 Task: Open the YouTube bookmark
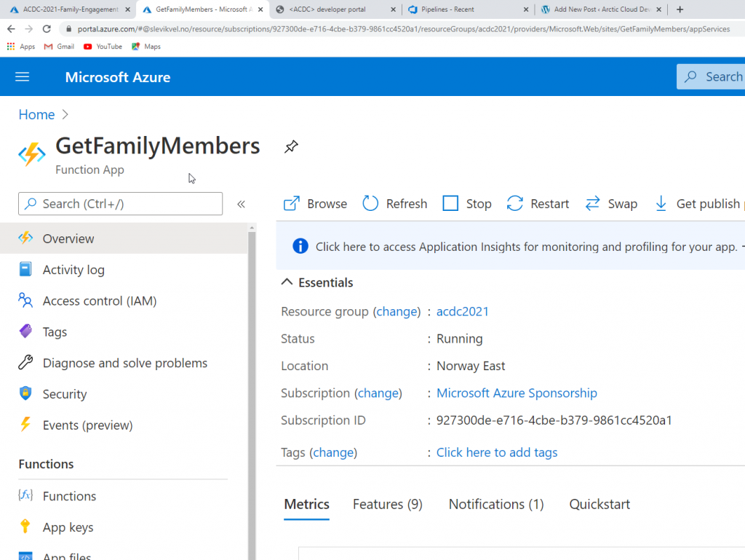tap(103, 47)
